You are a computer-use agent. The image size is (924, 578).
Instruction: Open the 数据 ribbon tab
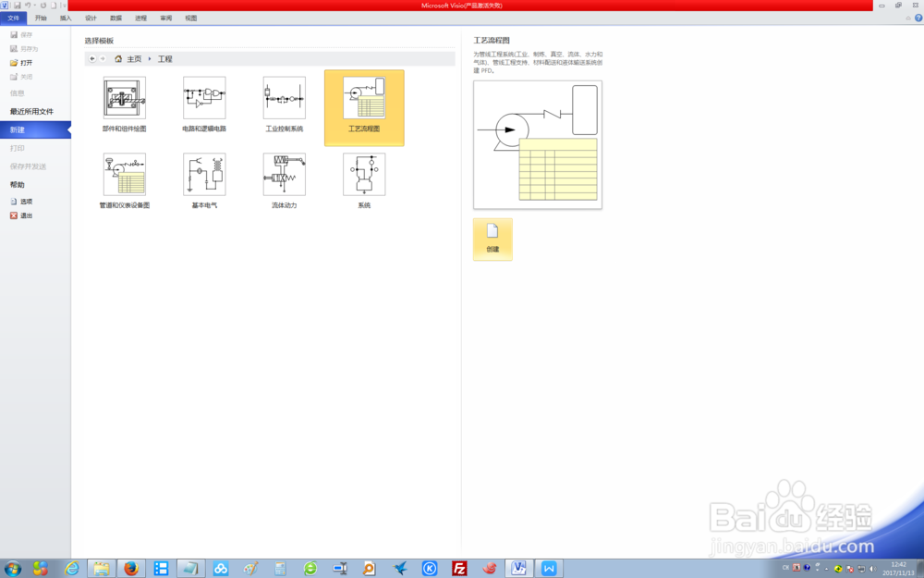pyautogui.click(x=116, y=18)
